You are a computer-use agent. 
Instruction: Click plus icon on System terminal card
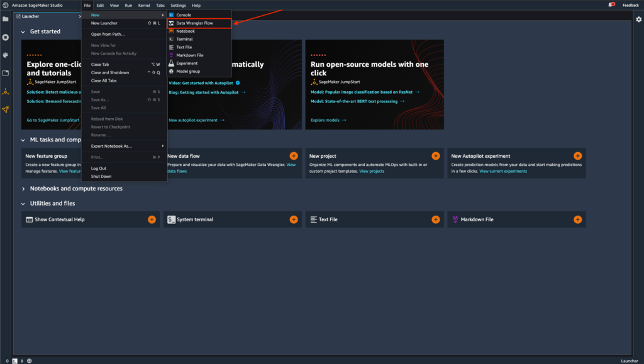[294, 219]
